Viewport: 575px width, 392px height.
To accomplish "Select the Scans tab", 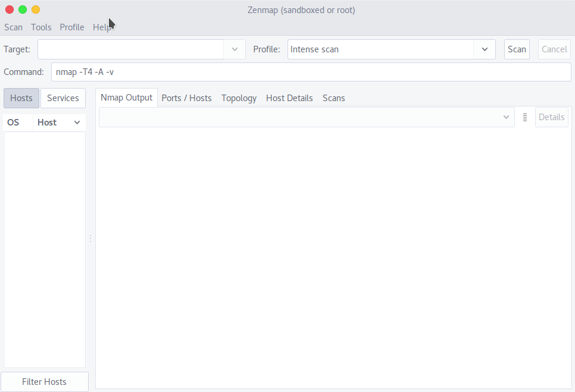I will [x=333, y=98].
